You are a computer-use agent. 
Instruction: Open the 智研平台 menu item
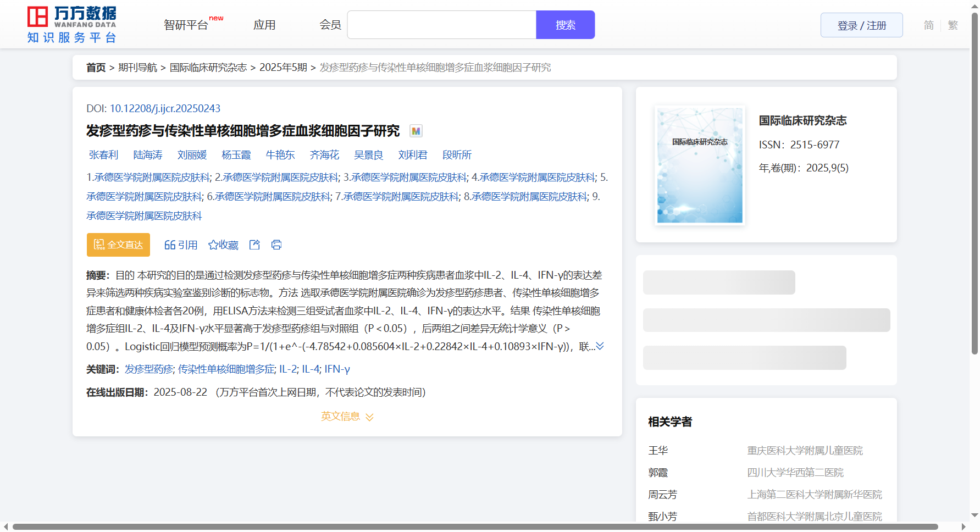(186, 25)
